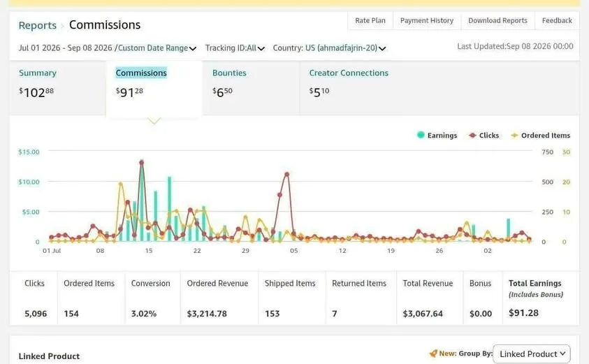589x364 pixels.
Task: Open Payment History
Action: pos(427,21)
